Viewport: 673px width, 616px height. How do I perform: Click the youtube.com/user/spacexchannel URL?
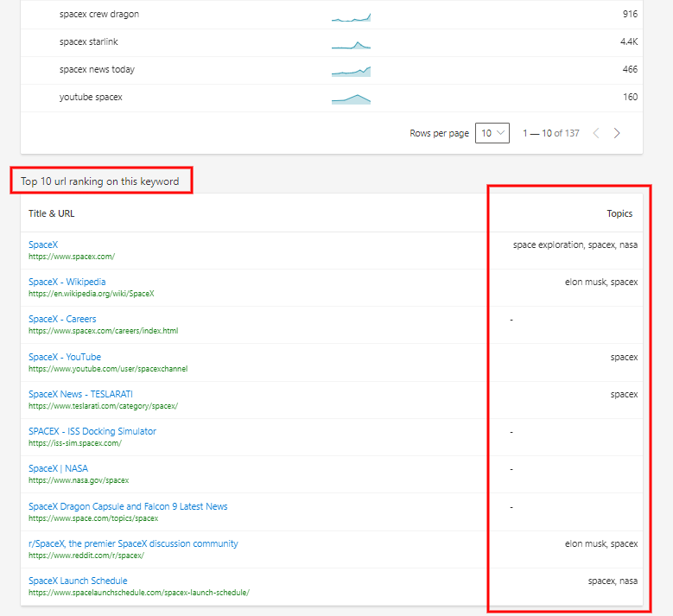(108, 369)
